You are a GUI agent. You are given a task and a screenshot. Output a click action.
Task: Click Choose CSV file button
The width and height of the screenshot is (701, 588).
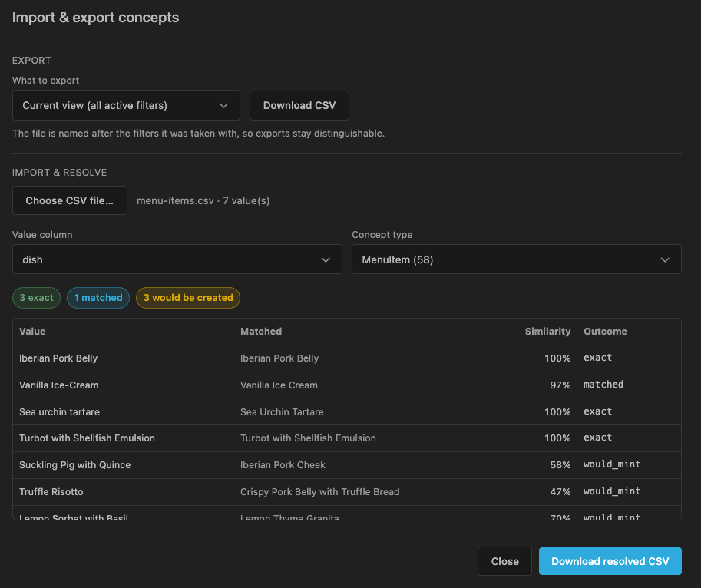[x=70, y=200]
